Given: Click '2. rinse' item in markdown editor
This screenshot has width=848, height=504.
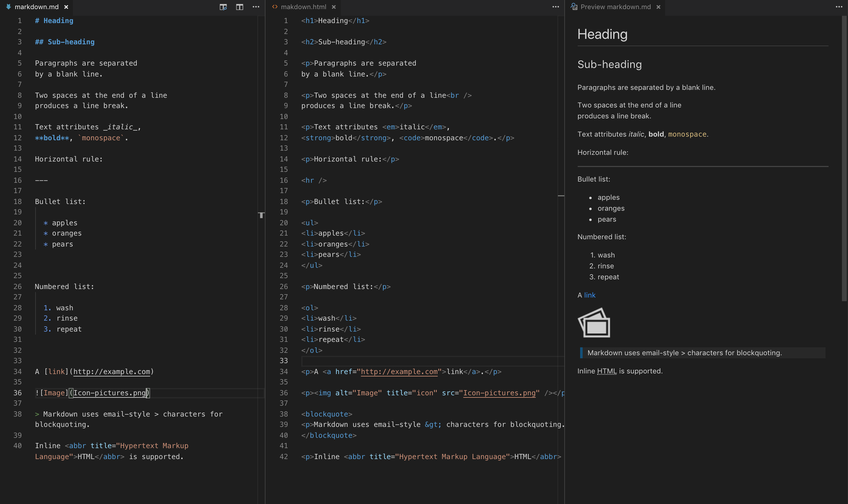Looking at the screenshot, I should tap(60, 318).
